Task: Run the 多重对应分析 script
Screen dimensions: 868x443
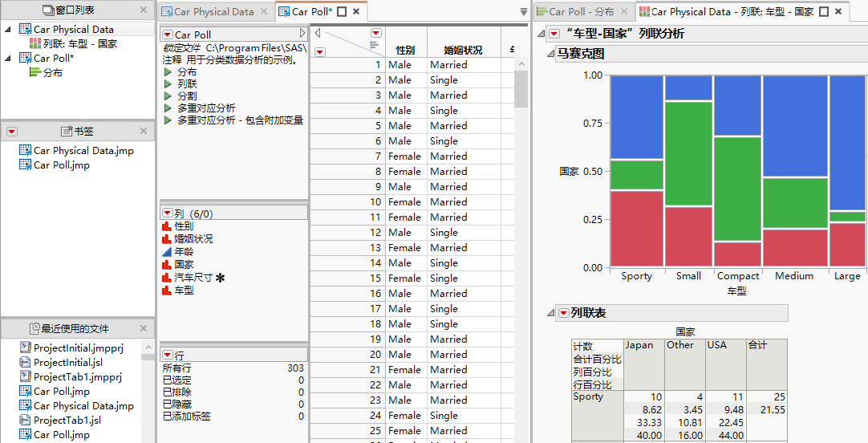Action: [168, 108]
